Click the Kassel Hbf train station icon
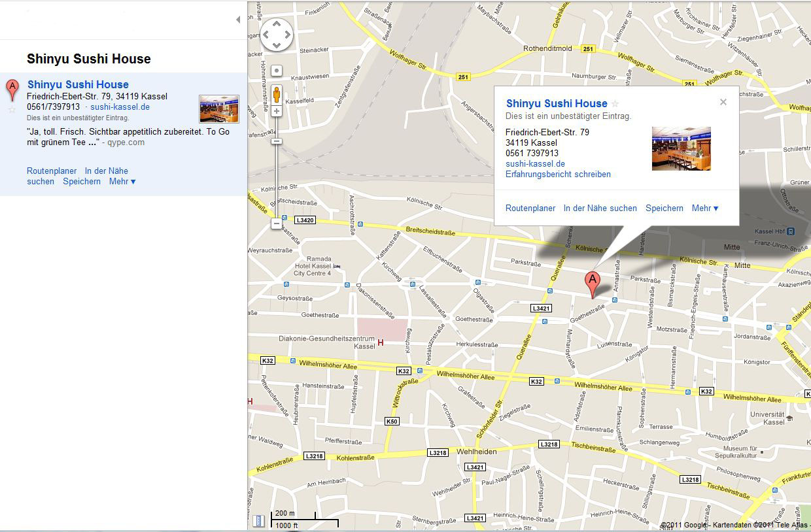 (x=791, y=231)
